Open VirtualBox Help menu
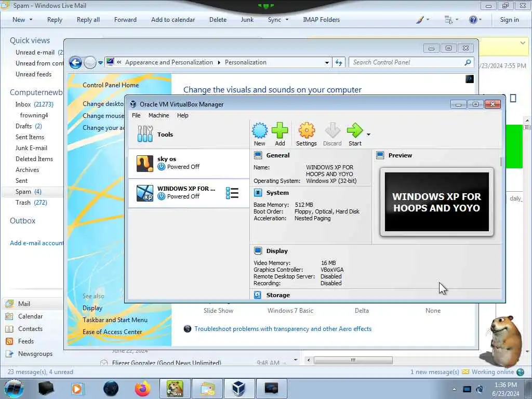 (182, 115)
